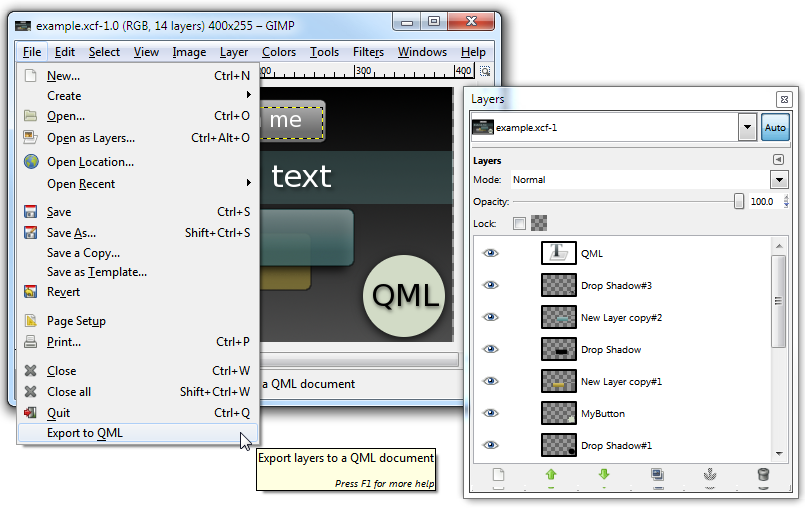Image resolution: width=805 pixels, height=508 pixels.
Task: Open the Select menu
Action: click(x=104, y=52)
